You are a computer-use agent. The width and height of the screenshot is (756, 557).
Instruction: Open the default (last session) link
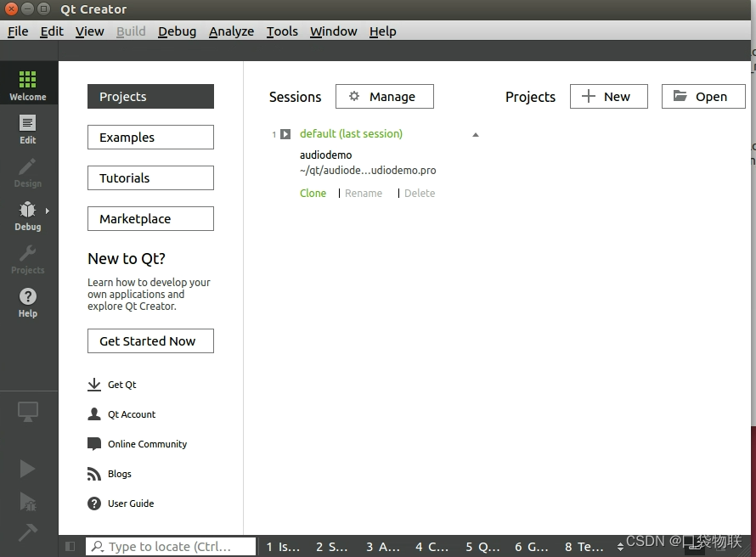(351, 134)
